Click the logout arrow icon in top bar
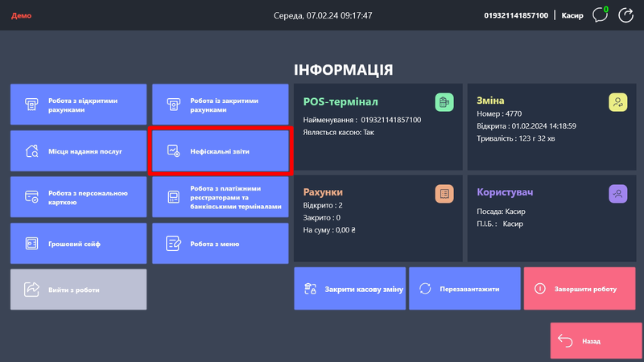 click(x=625, y=15)
